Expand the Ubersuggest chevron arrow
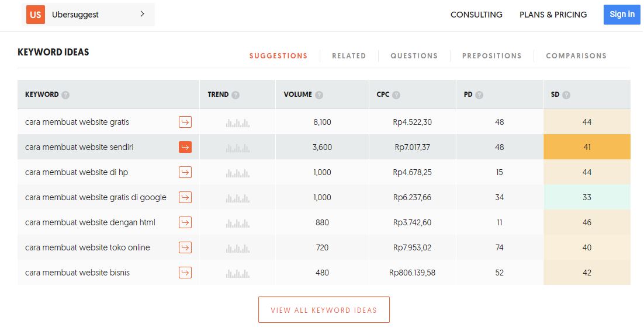The height and width of the screenshot is (328, 644). [142, 14]
